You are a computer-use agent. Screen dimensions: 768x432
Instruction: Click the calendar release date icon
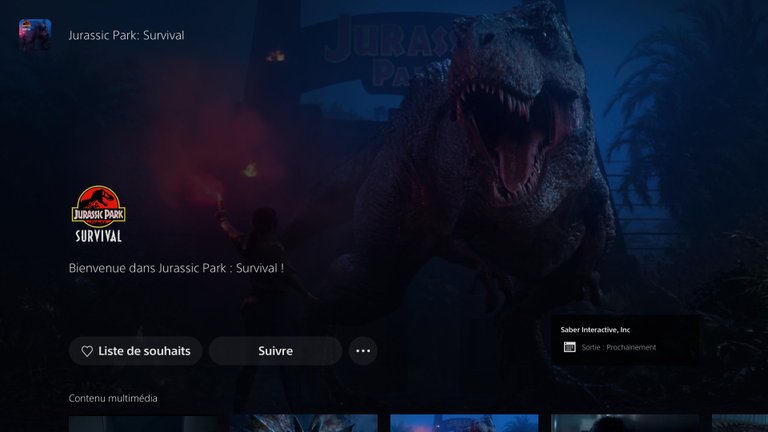coord(570,347)
